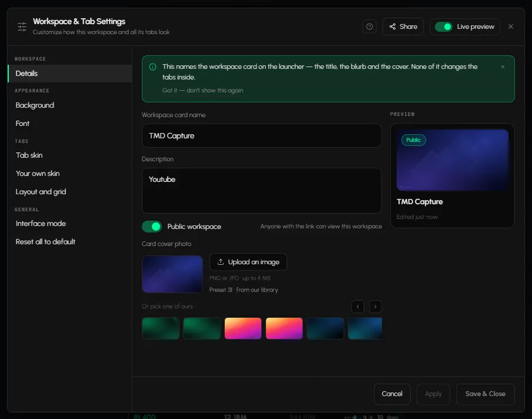
Task: Pick the first dark green preset cover
Action: (161, 328)
